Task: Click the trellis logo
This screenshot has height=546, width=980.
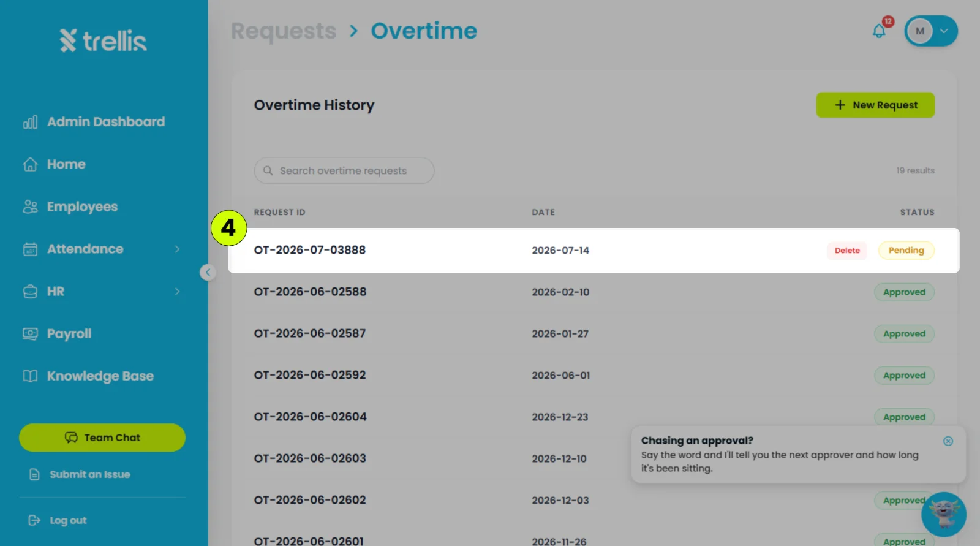Action: [104, 41]
